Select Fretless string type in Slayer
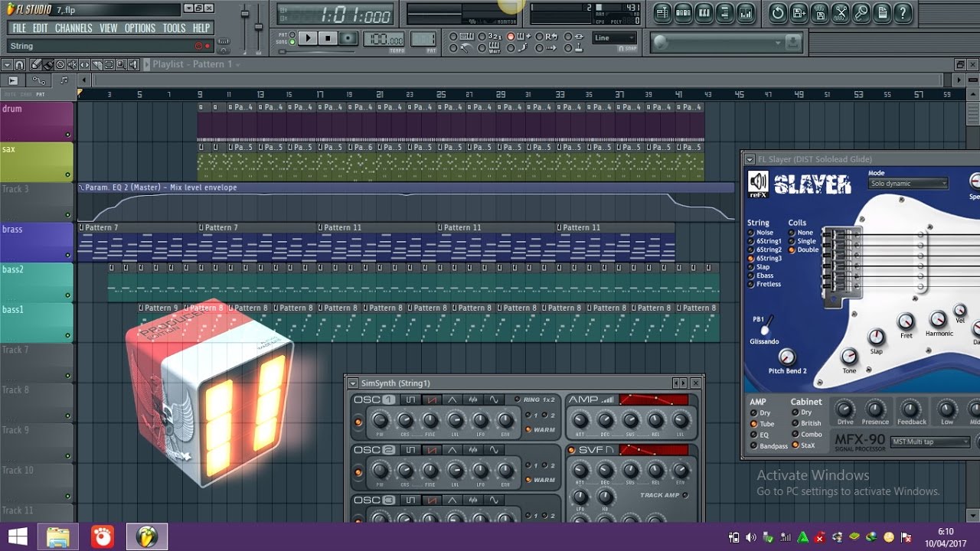The width and height of the screenshot is (980, 551). pos(752,284)
